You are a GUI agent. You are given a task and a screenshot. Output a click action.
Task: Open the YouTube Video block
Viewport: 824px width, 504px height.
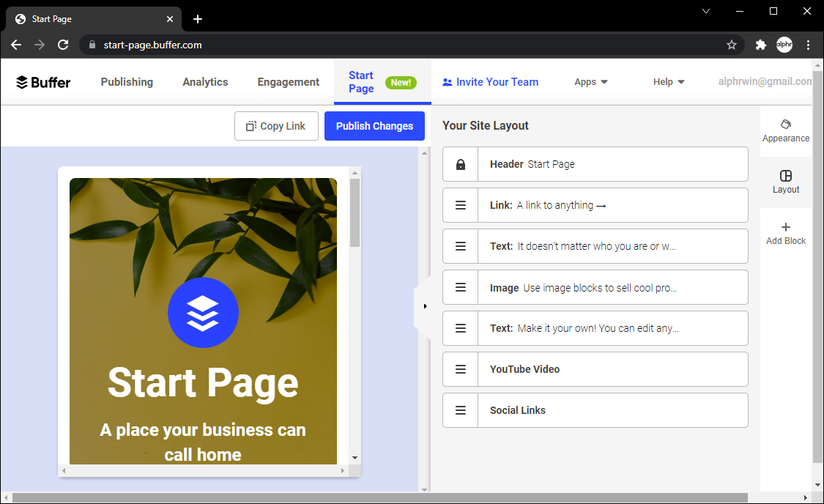[595, 369]
